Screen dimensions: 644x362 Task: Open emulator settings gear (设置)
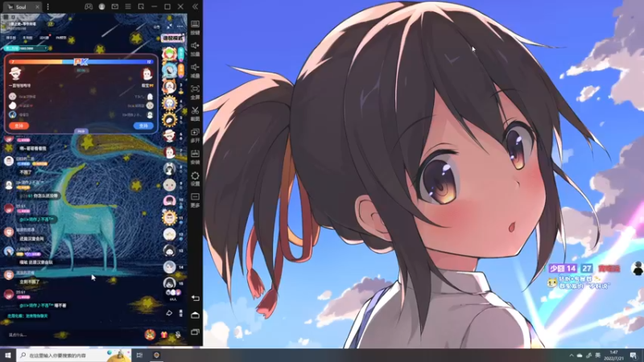(195, 179)
